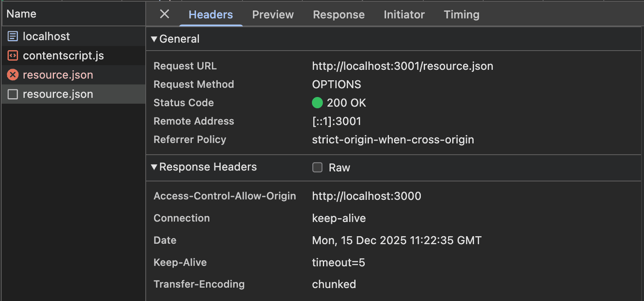The width and height of the screenshot is (644, 301).
Task: Enable the Raw response headers checkbox
Action: (x=317, y=168)
